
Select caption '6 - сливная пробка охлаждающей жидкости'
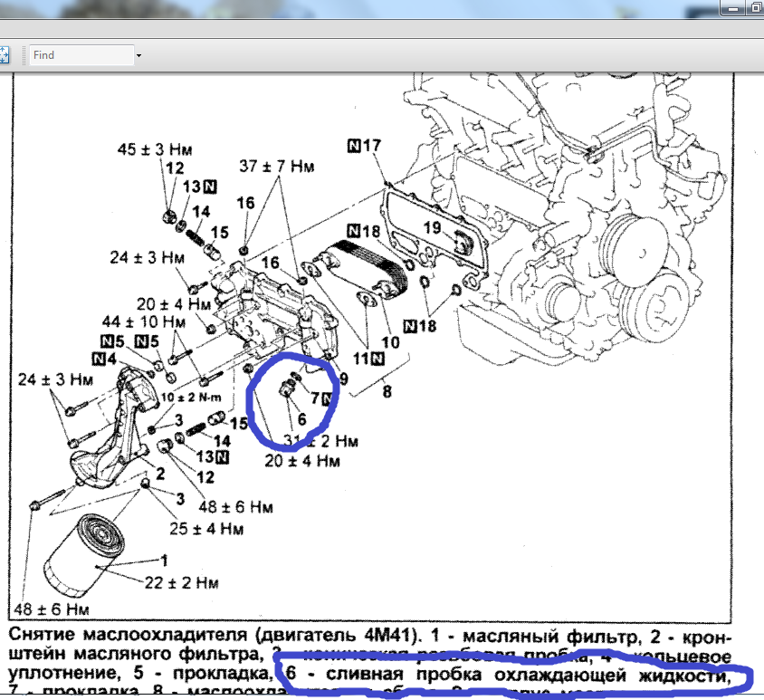(x=509, y=676)
